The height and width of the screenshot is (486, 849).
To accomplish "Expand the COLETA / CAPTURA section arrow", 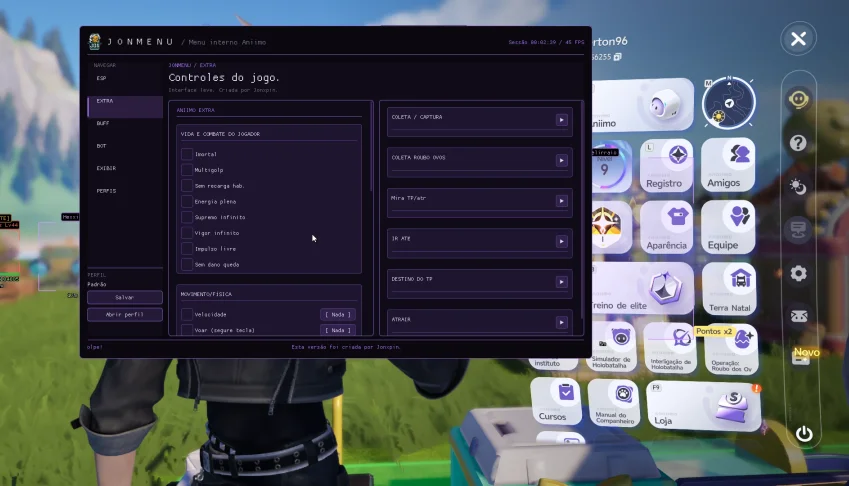I will pos(561,120).
